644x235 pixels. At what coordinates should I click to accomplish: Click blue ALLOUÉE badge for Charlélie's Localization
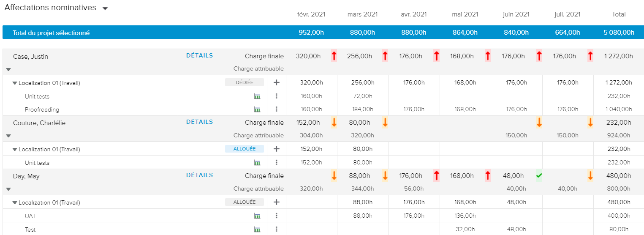pos(244,149)
